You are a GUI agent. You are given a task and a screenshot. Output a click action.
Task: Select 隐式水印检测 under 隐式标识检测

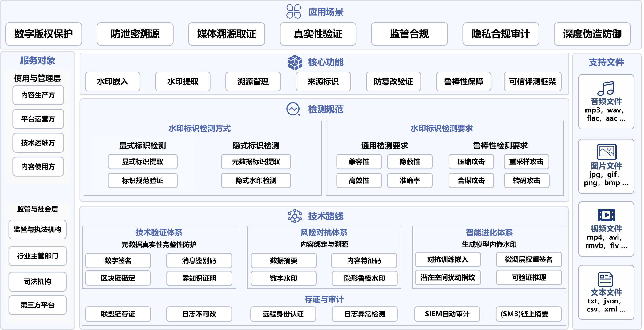pos(256,181)
